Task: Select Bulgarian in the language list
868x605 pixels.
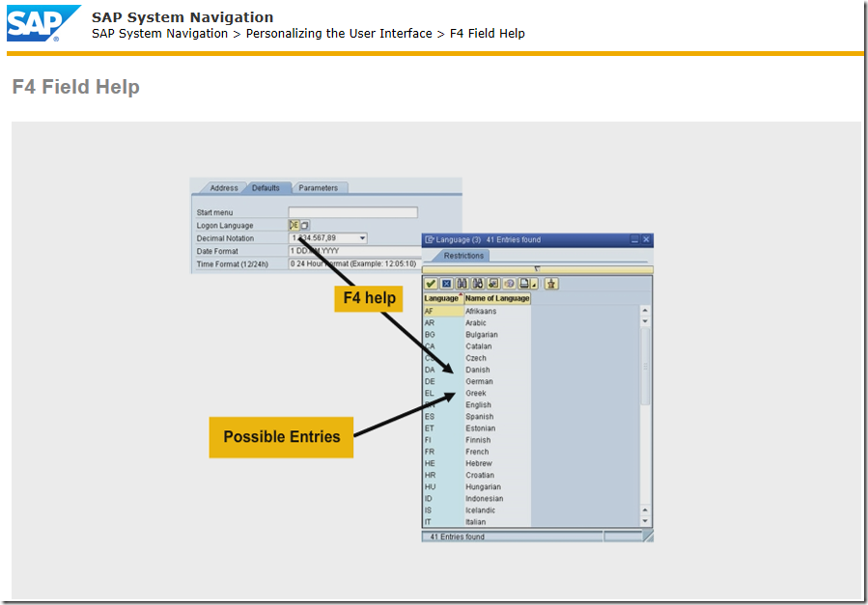Action: tap(477, 335)
